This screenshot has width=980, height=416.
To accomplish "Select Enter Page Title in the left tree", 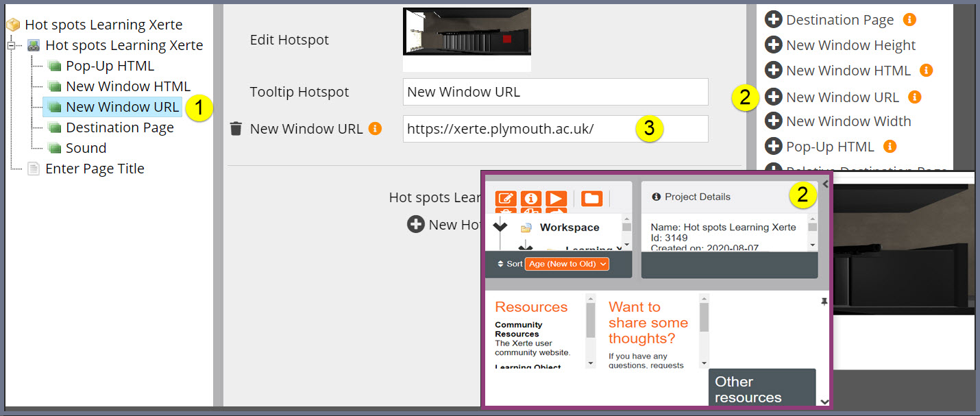I will (x=95, y=168).
